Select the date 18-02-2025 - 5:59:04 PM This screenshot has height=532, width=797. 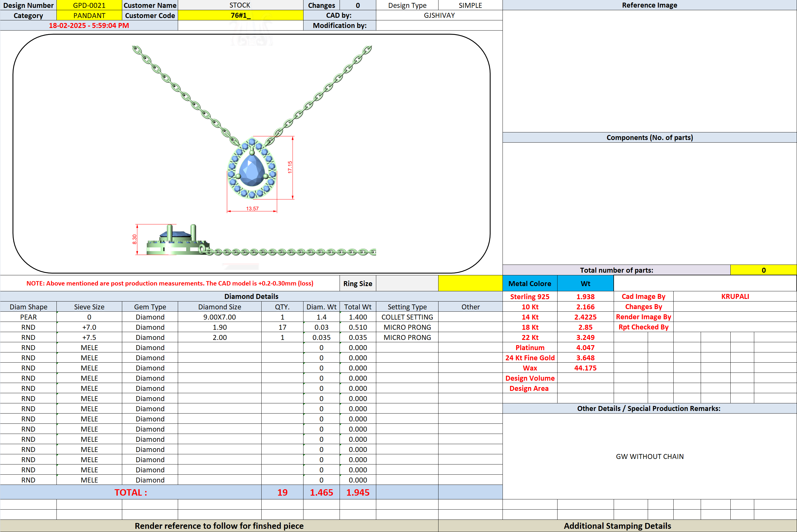click(89, 25)
